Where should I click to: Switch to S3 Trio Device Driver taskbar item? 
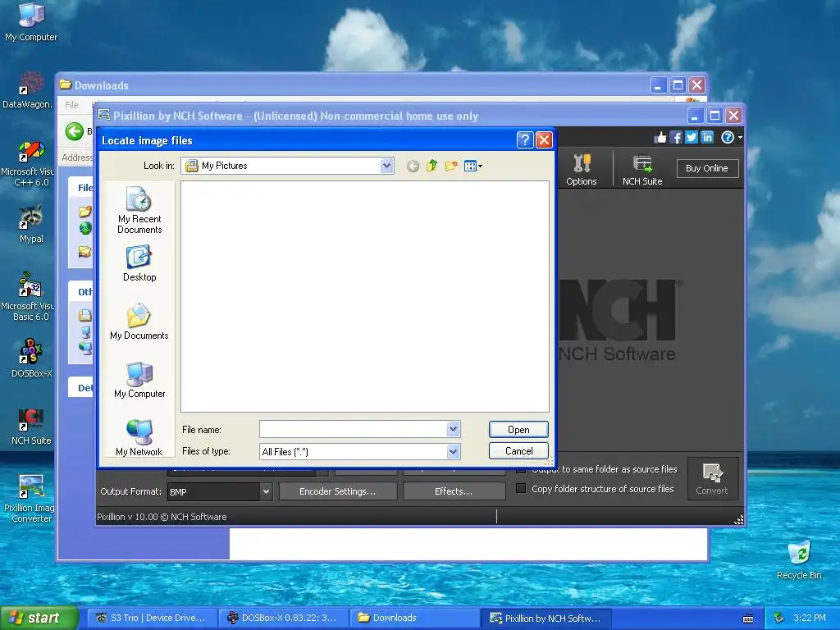pyautogui.click(x=152, y=618)
